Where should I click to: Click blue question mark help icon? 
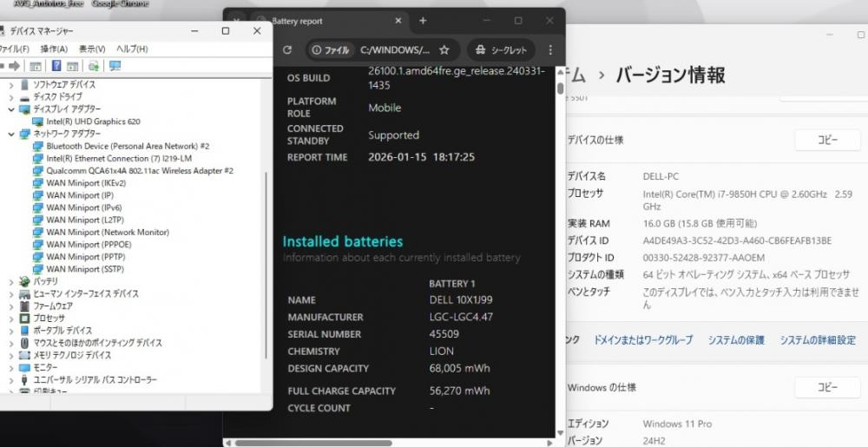point(56,66)
